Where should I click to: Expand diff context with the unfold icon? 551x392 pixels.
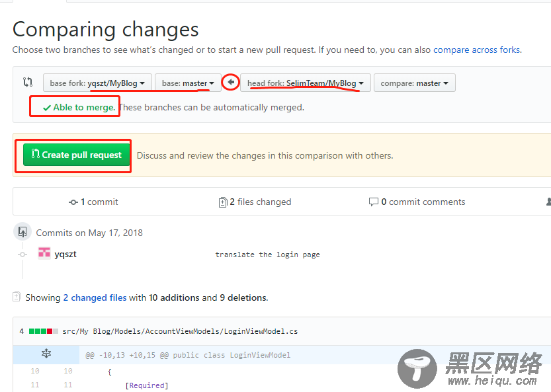[46, 354]
